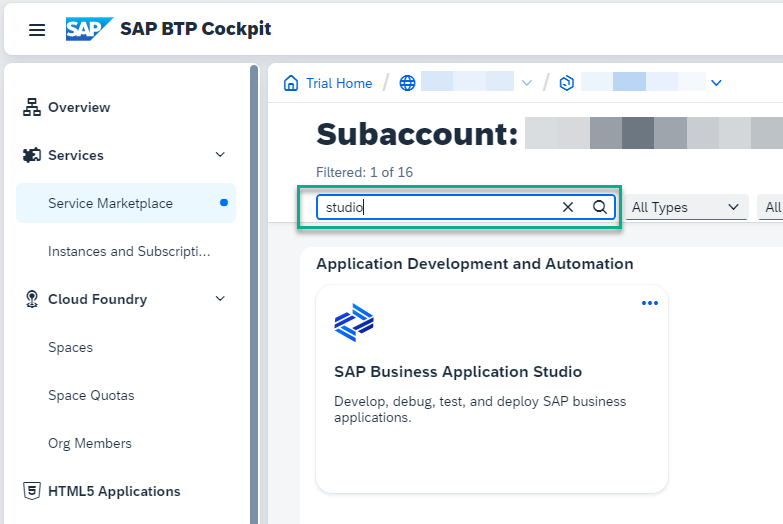
Task: Click the SAP Business Application Studio logo
Action: click(x=354, y=322)
